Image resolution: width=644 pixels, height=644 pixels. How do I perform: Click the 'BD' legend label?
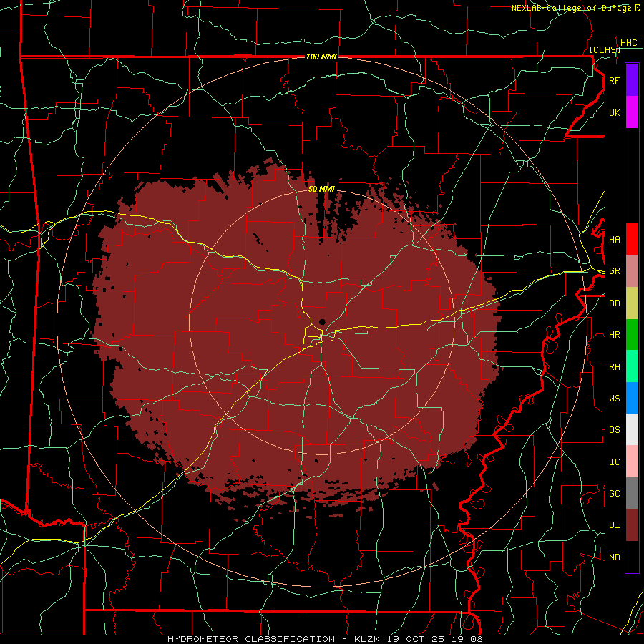pos(614,303)
